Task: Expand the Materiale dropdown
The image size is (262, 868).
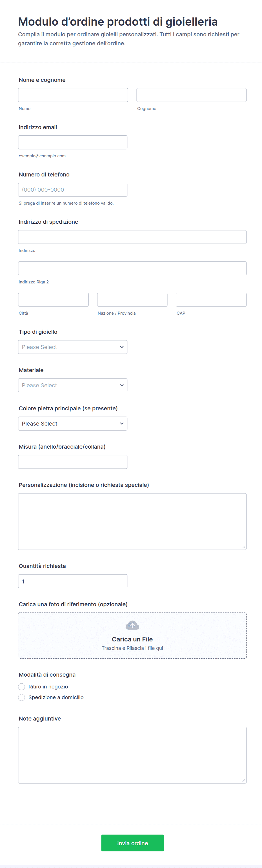Action: (72, 385)
